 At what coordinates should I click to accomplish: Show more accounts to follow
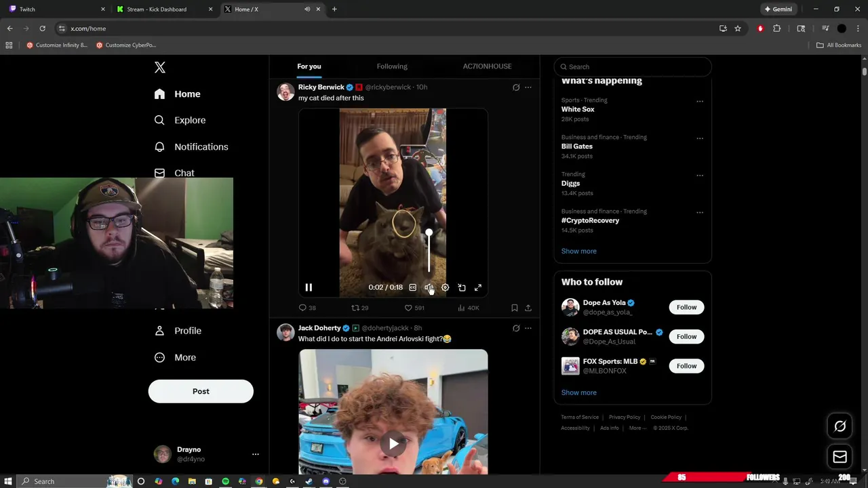tap(579, 392)
